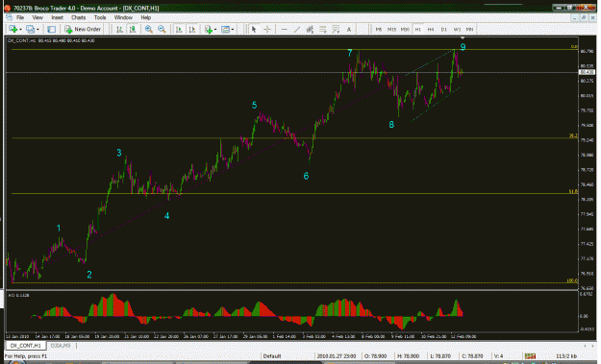601x364 pixels.
Task: Click the Default profile in status bar
Action: 272,356
